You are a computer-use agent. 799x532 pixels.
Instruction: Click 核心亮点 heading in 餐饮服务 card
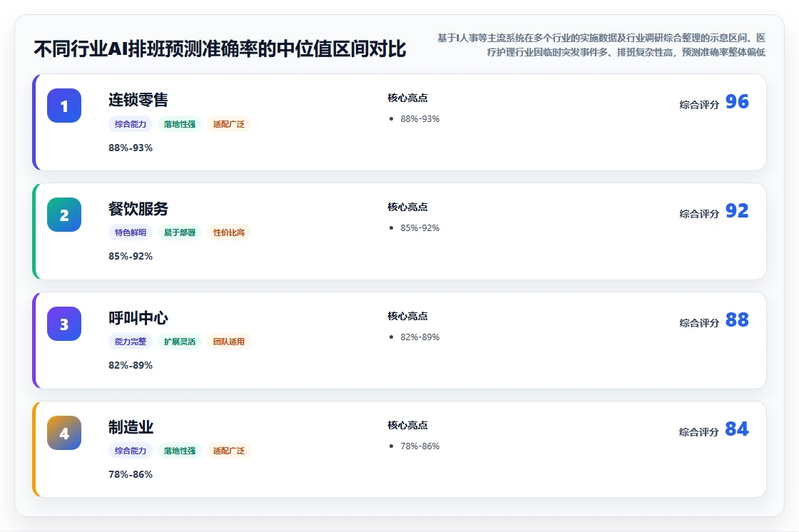407,207
